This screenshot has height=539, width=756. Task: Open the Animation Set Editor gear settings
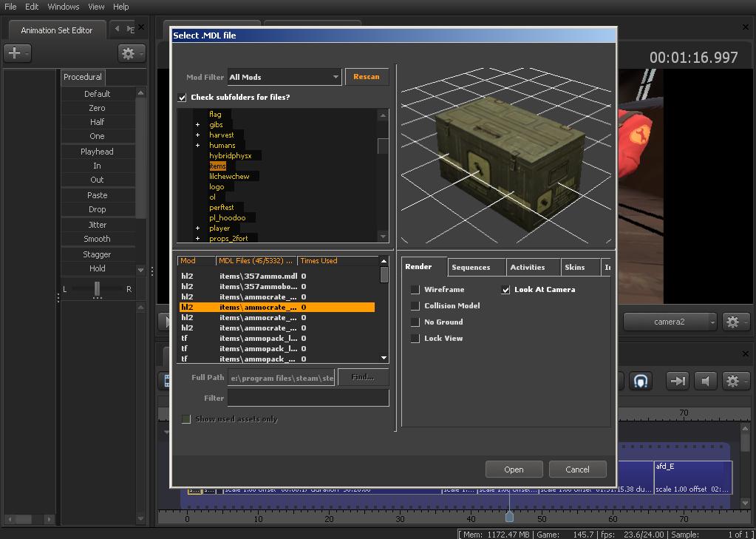pos(129,53)
